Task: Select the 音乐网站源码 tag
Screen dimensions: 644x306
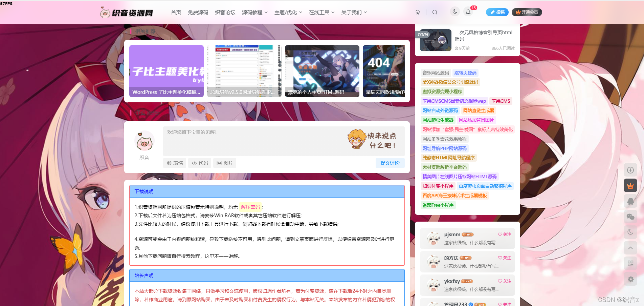Action: coord(436,73)
